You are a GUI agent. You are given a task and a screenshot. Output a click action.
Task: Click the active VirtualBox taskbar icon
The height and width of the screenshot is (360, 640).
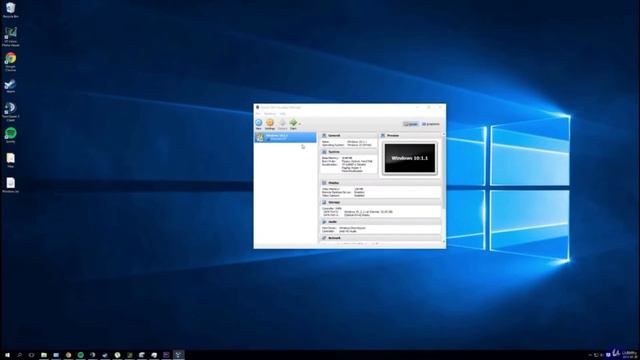[178, 355]
